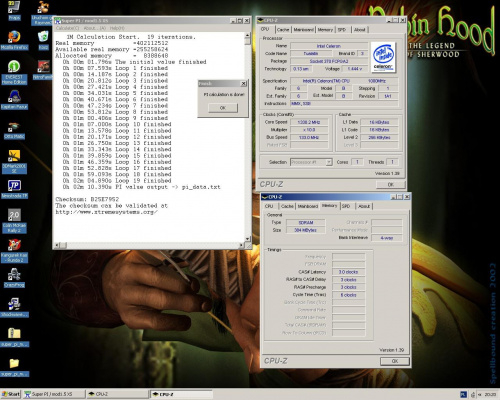Open the CrazyFrog desktop shortcut
Viewport: 500px width, 400px height.
coord(14,278)
